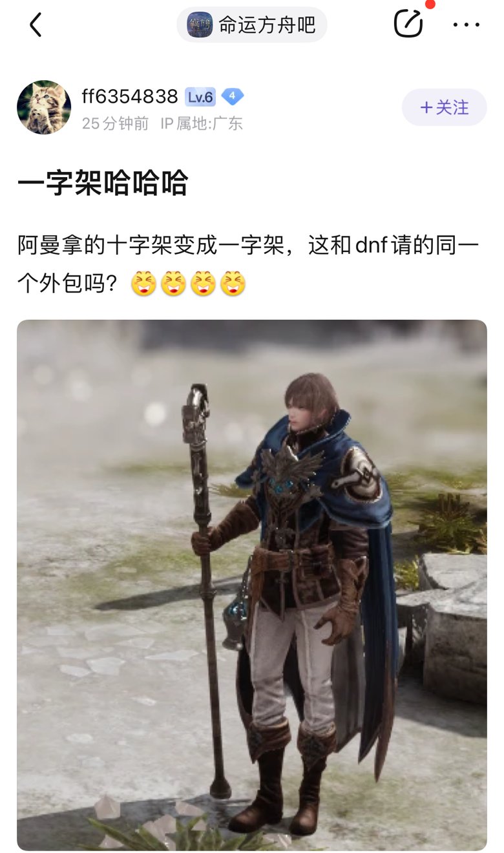This screenshot has height=853, width=504.
Task: Tap the post body text paragraph
Action: (249, 264)
